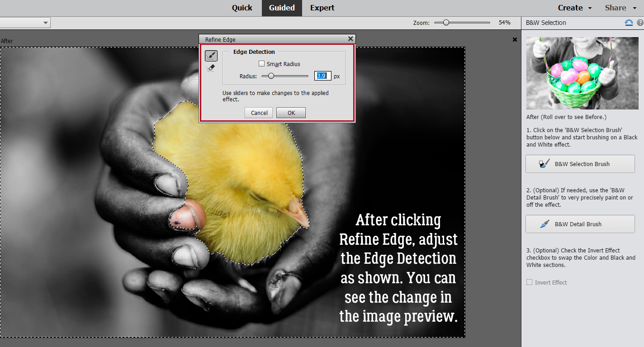Click the Refine Edge dialog title
Screen dimensions: 644x347
[x=220, y=39]
